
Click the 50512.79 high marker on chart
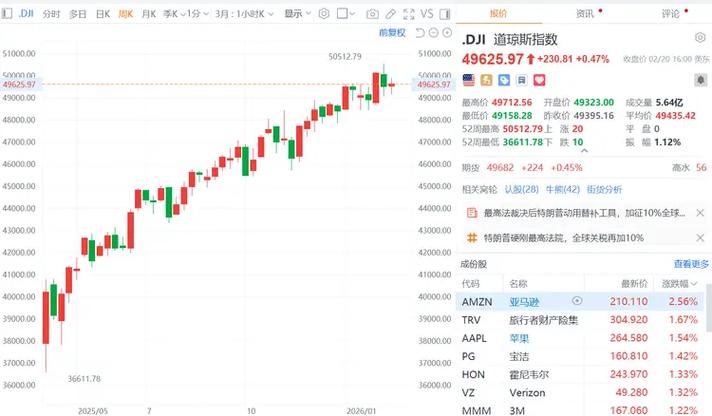[x=345, y=56]
